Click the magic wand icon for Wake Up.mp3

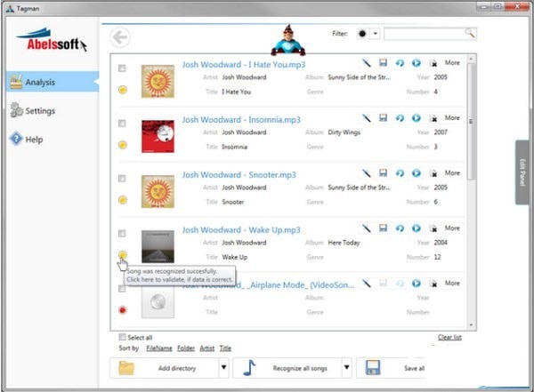pos(366,228)
